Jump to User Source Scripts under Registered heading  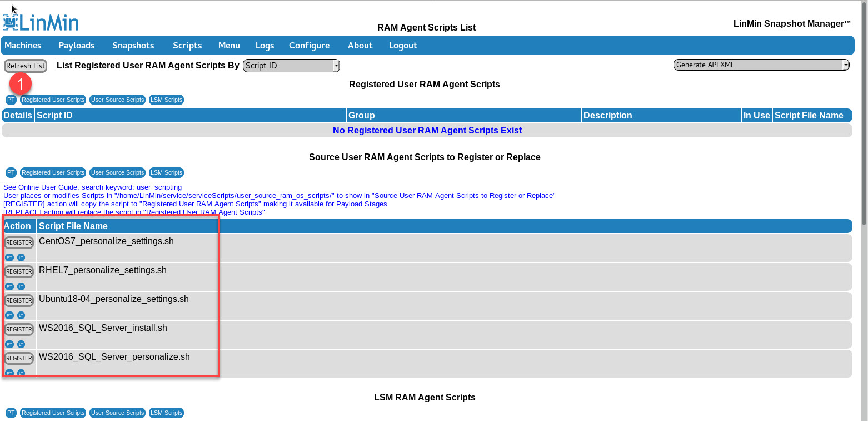click(117, 100)
